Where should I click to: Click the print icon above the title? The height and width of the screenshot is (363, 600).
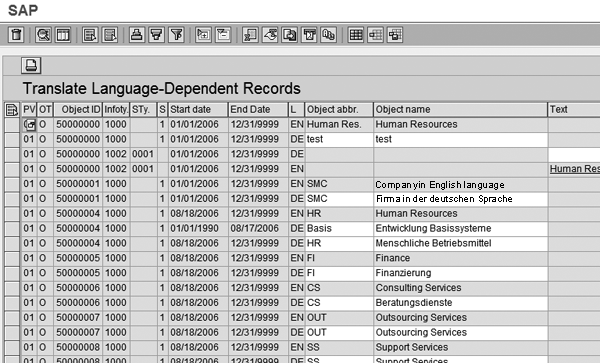coord(31,65)
